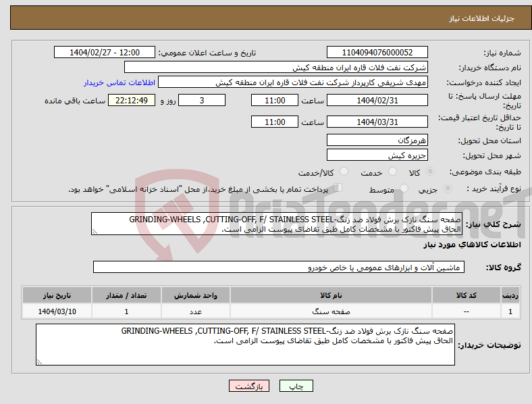The height and width of the screenshot is (404, 532).
Task: Click the remaining time field 22:12:49
Action: coord(132,100)
